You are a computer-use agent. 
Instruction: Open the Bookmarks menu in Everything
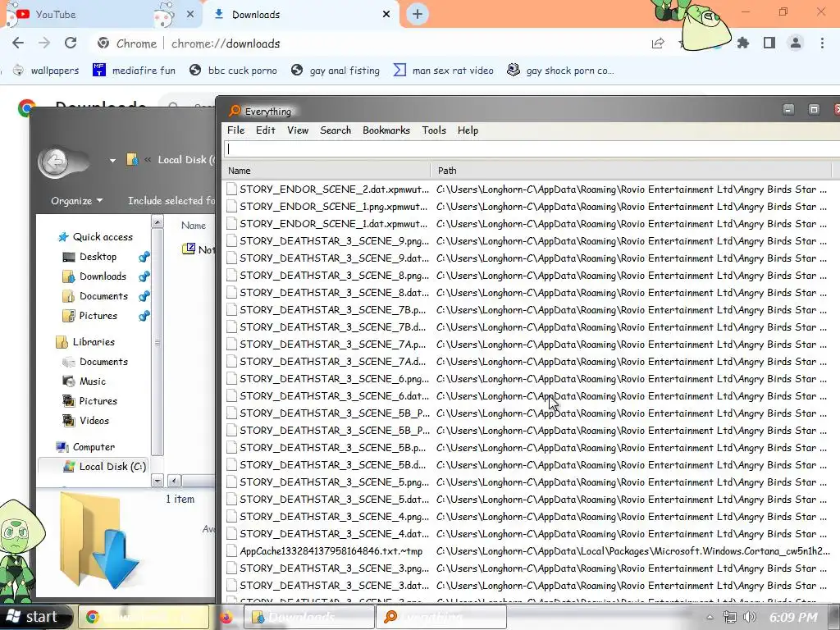pyautogui.click(x=386, y=130)
